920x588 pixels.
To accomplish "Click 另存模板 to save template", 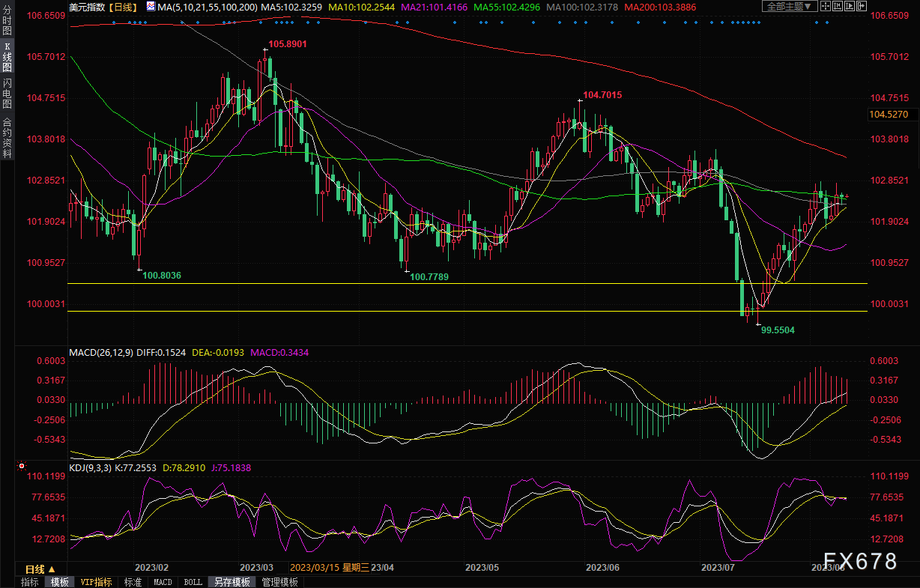I will click(231, 582).
